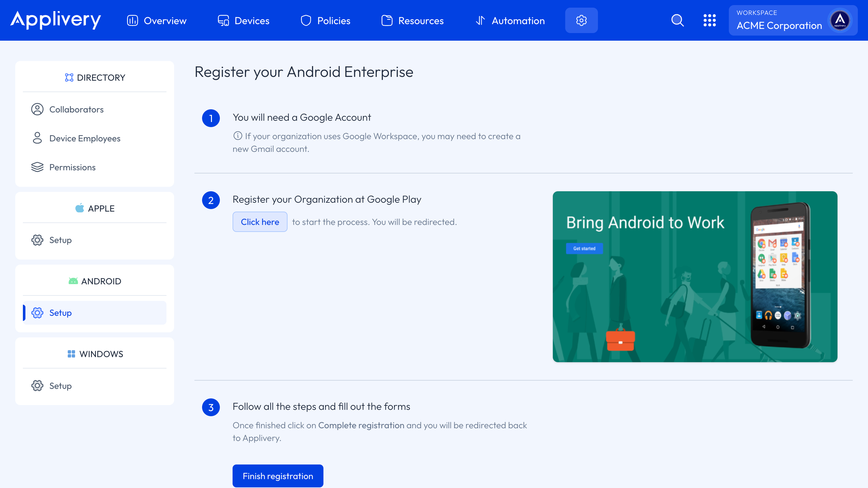The width and height of the screenshot is (868, 488).
Task: Open search from the top bar
Action: pyautogui.click(x=677, y=20)
